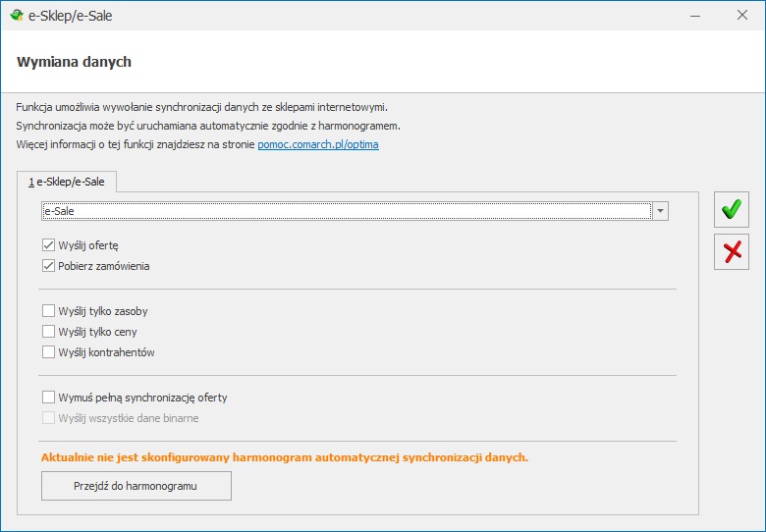The image size is (766, 532).
Task: Click the Comarch app icon in title bar
Action: [16, 15]
